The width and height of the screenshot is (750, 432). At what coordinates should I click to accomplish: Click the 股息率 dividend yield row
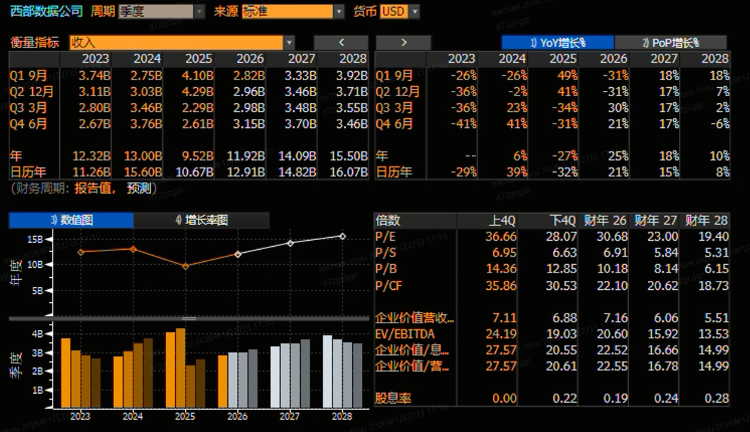393,398
